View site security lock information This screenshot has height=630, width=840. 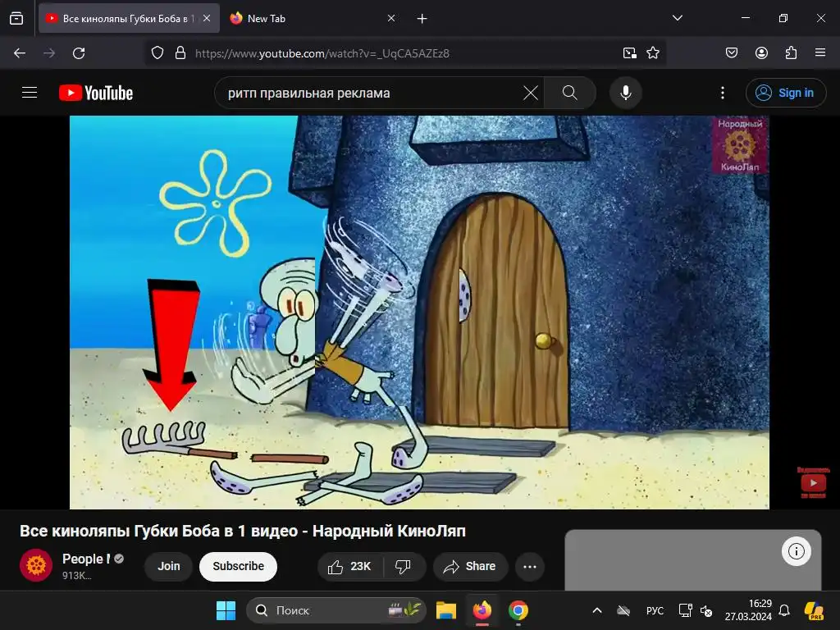(180, 53)
